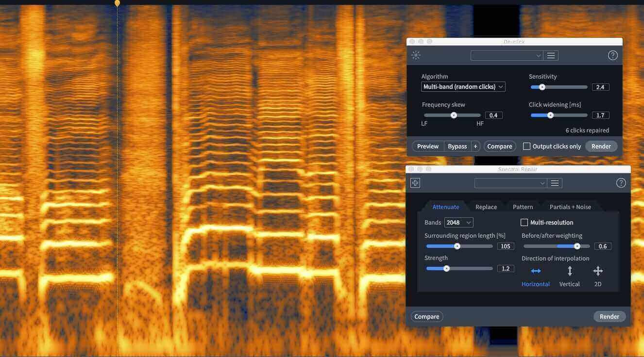Open the Algorithm dropdown
Viewport: 644px width, 357px height.
coord(463,87)
